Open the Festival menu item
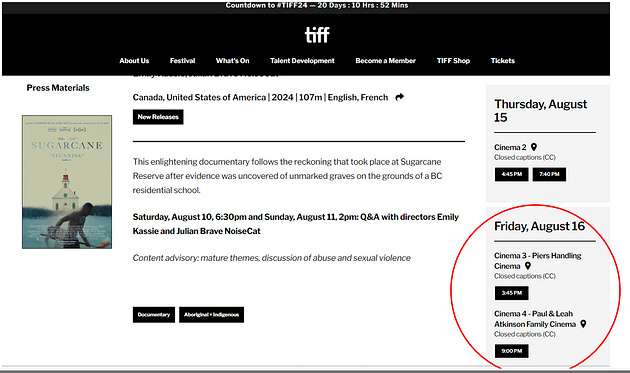Image resolution: width=630 pixels, height=373 pixels. click(182, 61)
